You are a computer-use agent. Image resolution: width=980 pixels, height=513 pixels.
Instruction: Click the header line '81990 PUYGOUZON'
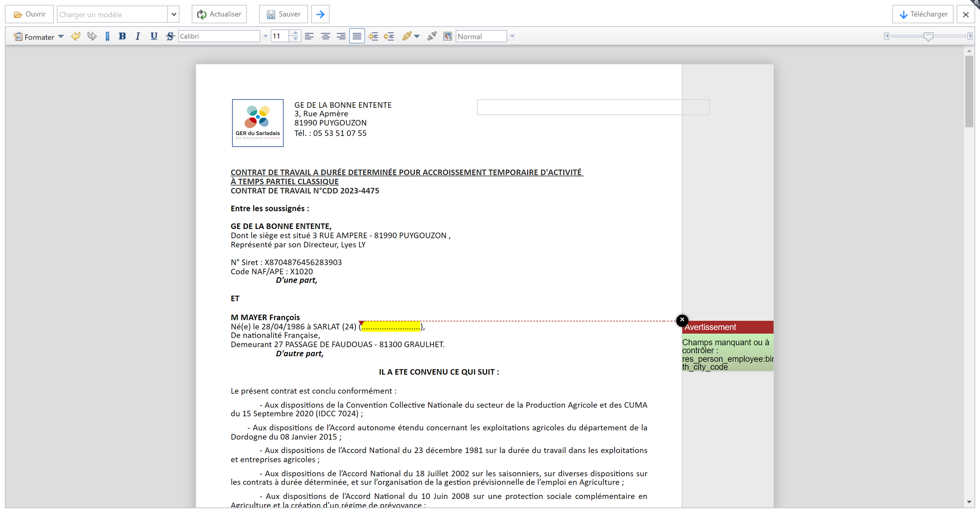coord(330,123)
